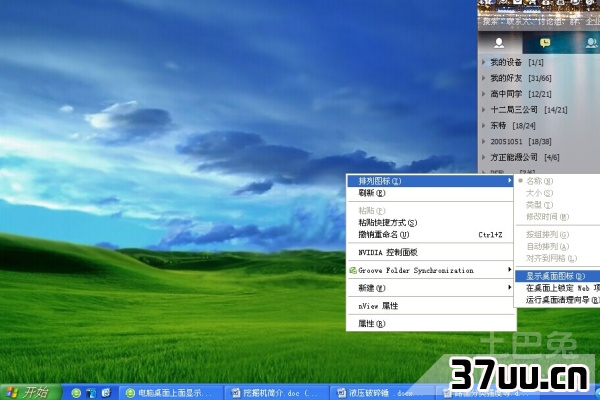The width and height of the screenshot is (600, 400).
Task: Select 粘贴快捷方式 menu entry
Action: point(430,222)
